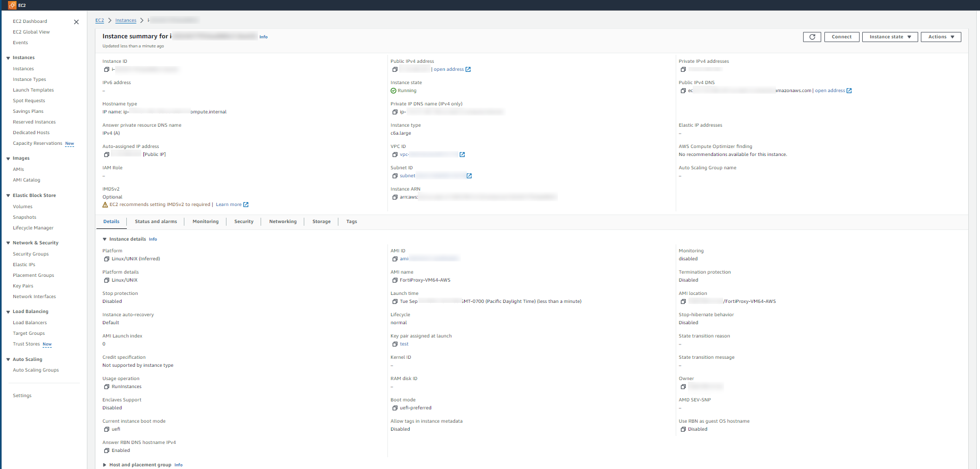Viewport: 980px width, 469px height.
Task: Click Learn more about IMDSv2
Action: tap(232, 204)
